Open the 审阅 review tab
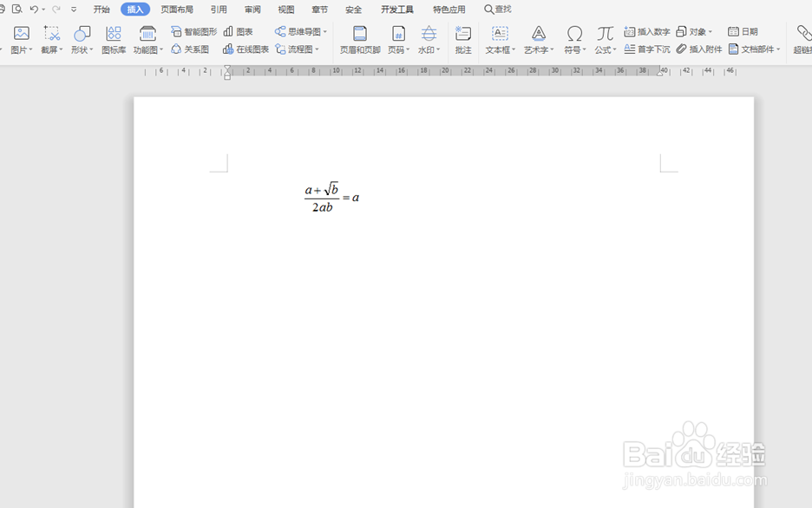This screenshot has height=508, width=812. point(252,10)
